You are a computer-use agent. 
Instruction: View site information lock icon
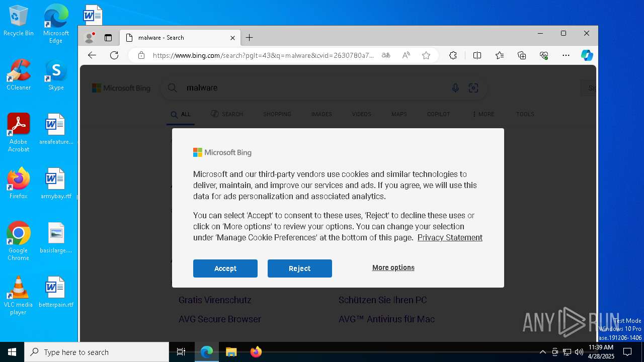[x=141, y=55]
